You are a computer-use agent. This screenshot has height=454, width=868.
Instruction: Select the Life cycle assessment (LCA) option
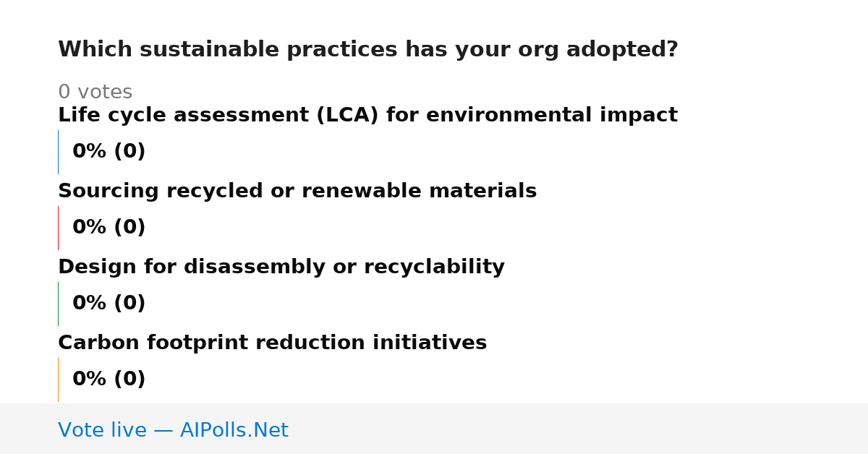coord(367,116)
